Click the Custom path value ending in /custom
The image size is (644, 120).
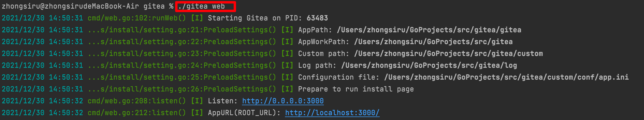point(448,54)
